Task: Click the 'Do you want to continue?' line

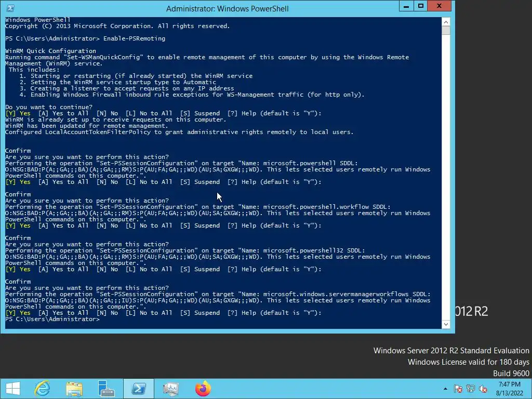Action: pos(48,107)
